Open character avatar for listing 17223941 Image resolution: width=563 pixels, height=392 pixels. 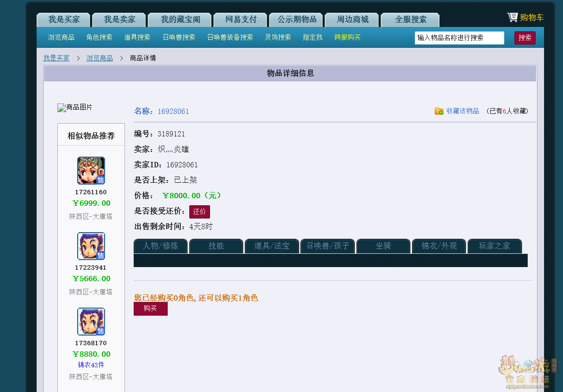click(x=91, y=246)
